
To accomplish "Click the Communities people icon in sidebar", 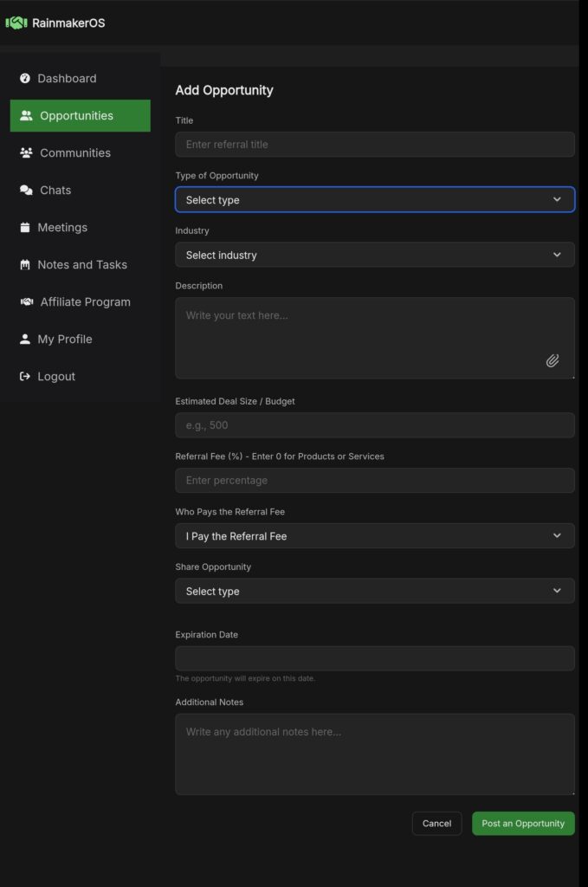I will pyautogui.click(x=26, y=152).
